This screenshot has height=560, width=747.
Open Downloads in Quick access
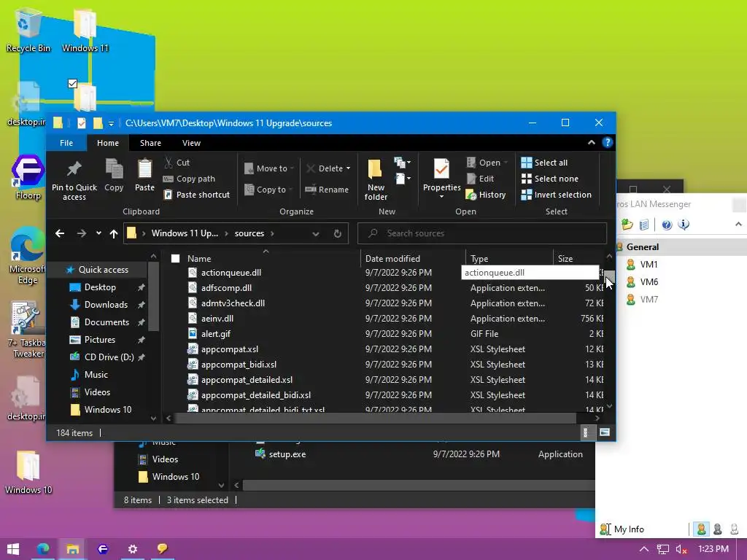coord(106,305)
